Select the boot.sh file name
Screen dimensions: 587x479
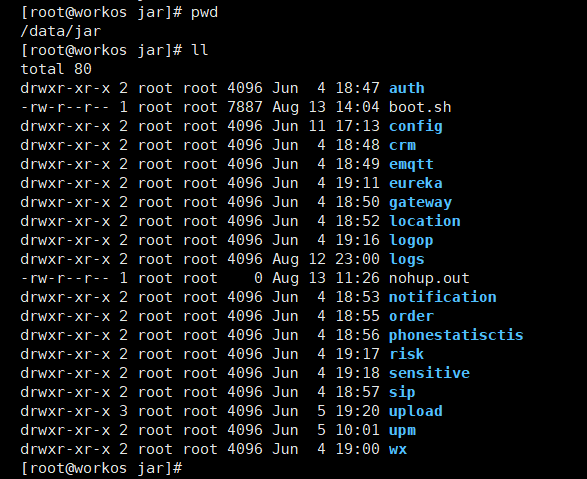(x=420, y=107)
